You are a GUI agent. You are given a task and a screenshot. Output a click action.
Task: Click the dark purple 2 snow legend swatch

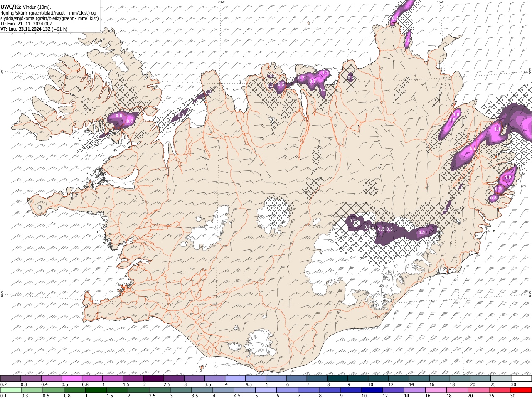(153, 378)
